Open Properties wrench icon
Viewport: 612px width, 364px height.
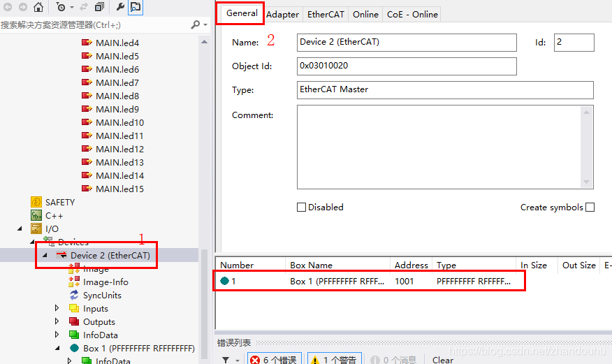[120, 7]
